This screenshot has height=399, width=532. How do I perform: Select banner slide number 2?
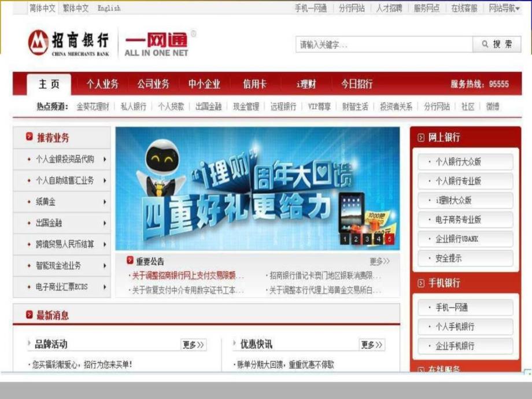coord(356,239)
